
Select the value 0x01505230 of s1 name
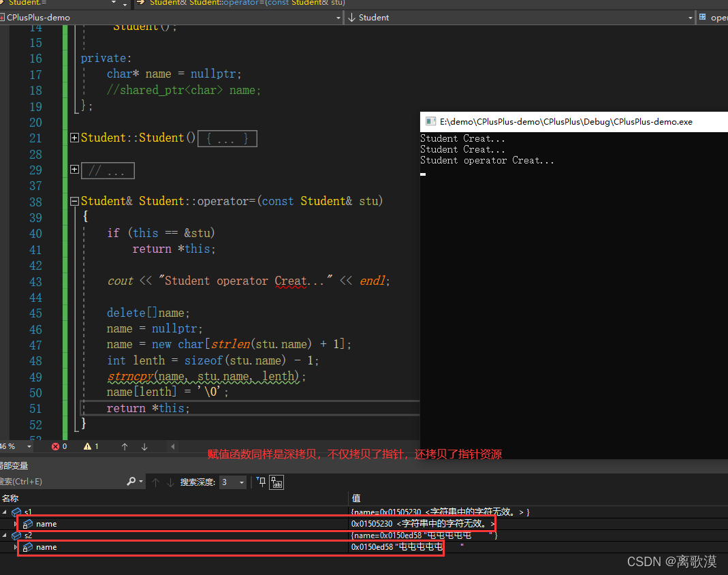point(372,523)
